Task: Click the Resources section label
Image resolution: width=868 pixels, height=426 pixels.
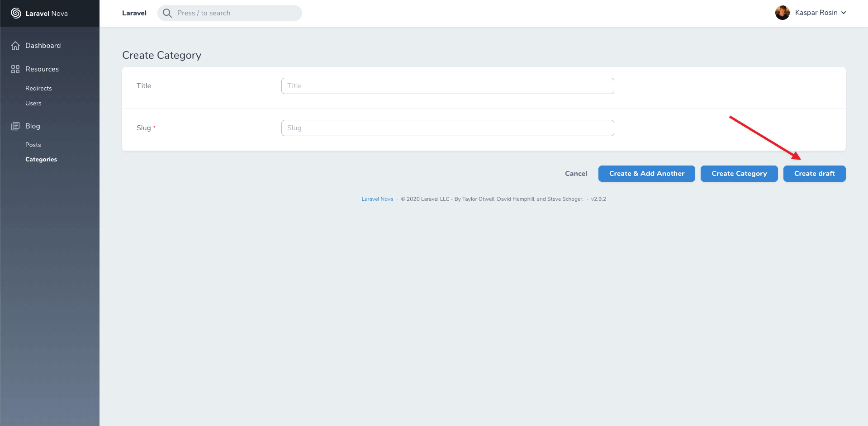Action: click(42, 69)
